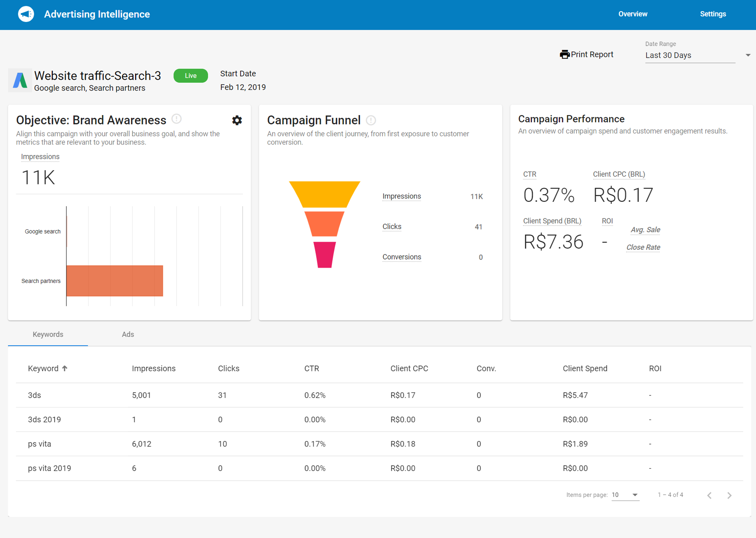Click the ROI label in Campaign Performance

pyautogui.click(x=607, y=221)
